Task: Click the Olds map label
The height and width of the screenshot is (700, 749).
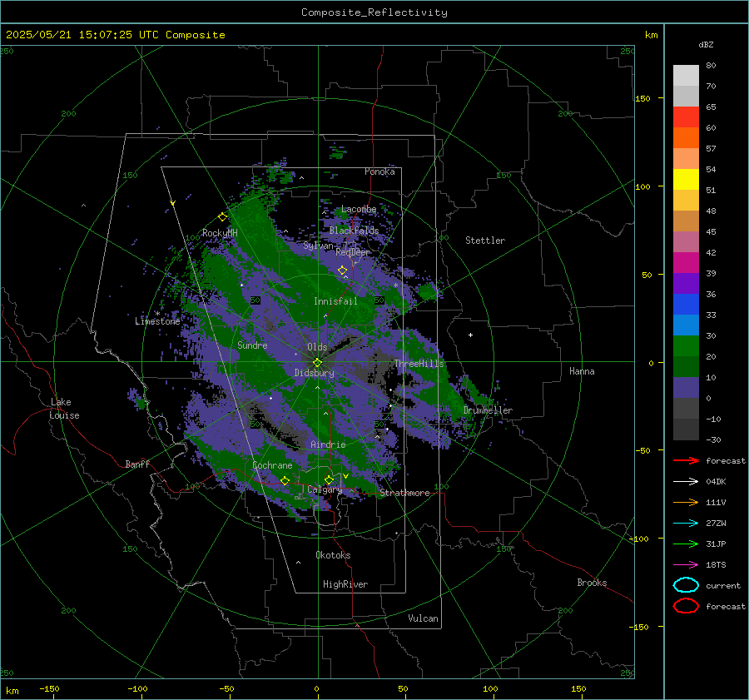Action: point(317,347)
